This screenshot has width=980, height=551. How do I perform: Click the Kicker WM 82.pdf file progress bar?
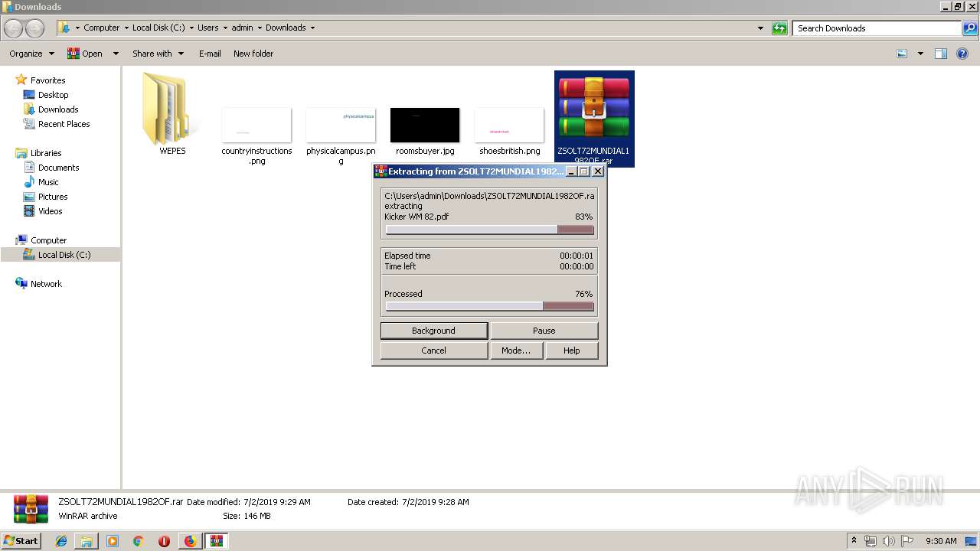490,230
